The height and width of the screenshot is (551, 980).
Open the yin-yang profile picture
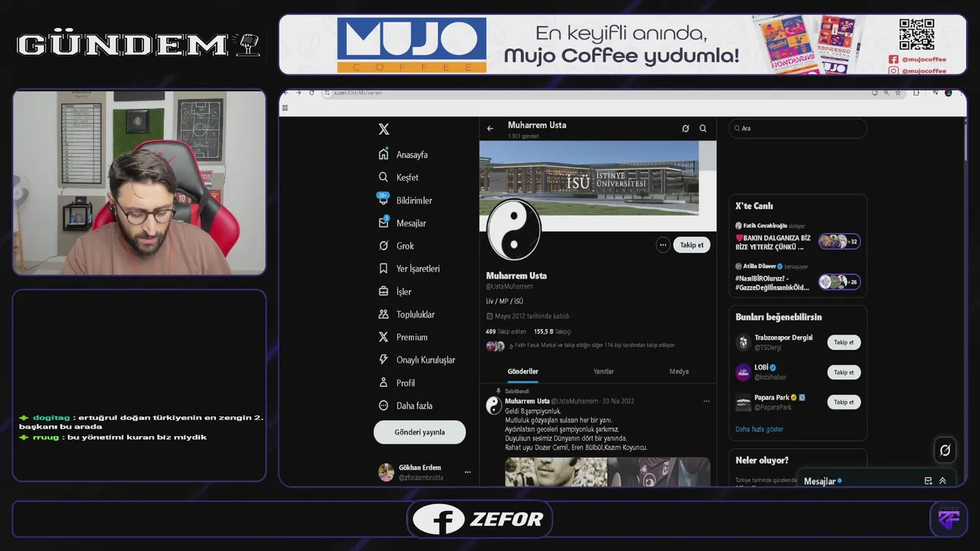click(514, 230)
